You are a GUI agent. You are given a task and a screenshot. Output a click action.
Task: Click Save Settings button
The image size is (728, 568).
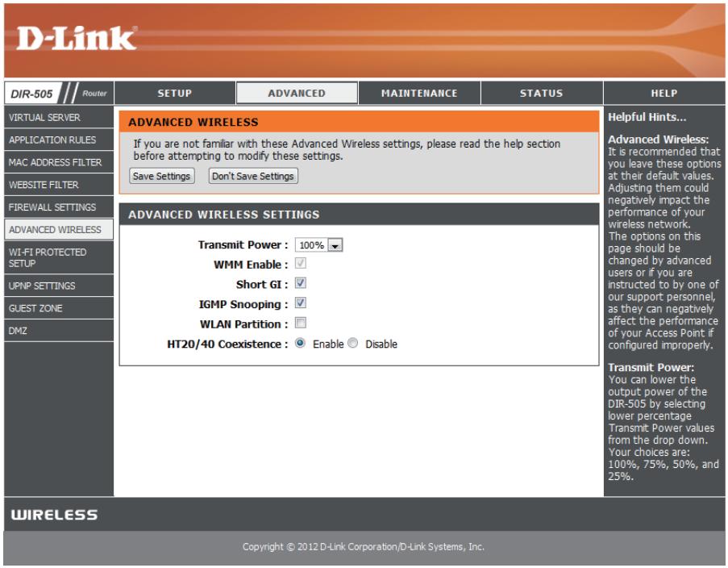point(161,176)
